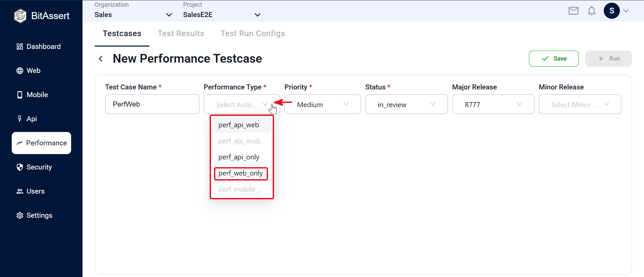Expand the user account menu chevron

(626, 11)
